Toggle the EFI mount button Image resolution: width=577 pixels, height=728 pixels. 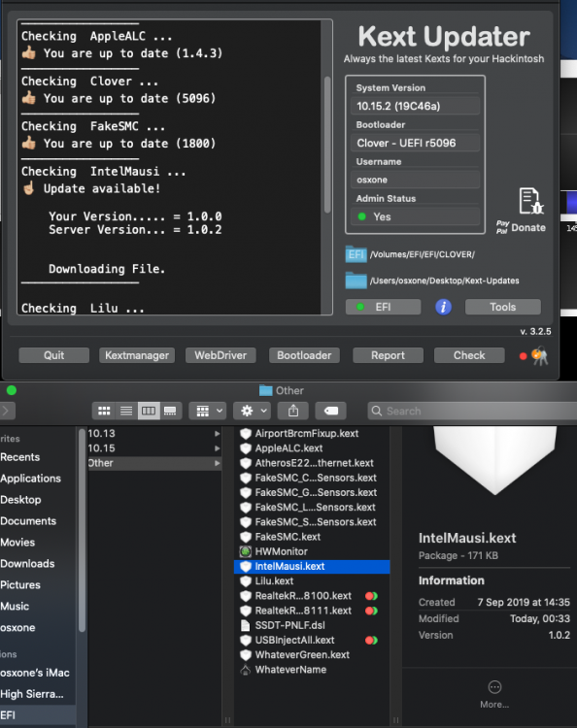coord(384,307)
